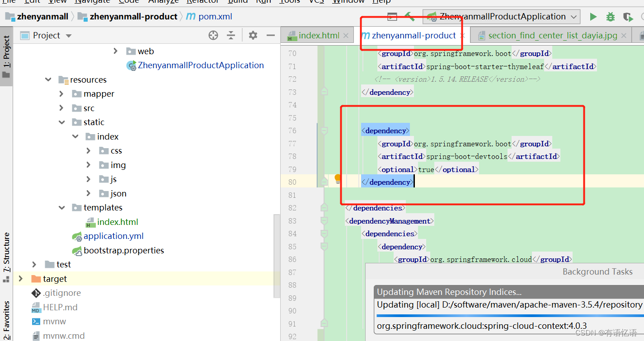The image size is (644, 341).
Task: Expand the js folder arrow
Action: 89,179
